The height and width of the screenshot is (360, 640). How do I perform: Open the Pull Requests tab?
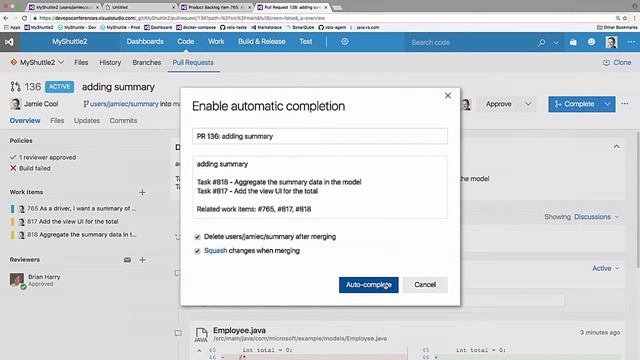(x=193, y=62)
